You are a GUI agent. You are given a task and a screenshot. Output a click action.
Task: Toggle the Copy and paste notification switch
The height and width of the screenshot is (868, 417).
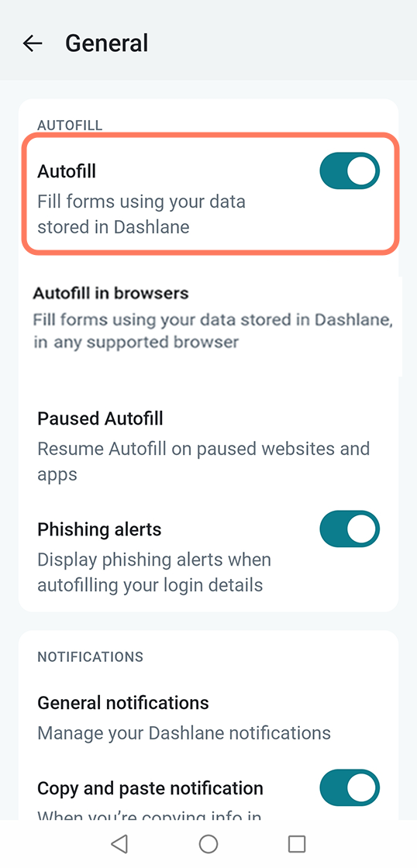click(x=350, y=787)
